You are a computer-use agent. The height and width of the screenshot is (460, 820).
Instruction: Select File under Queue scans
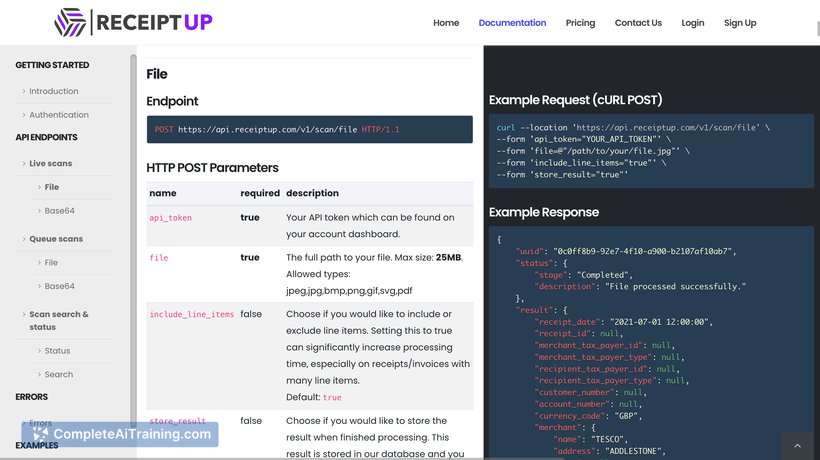point(51,262)
